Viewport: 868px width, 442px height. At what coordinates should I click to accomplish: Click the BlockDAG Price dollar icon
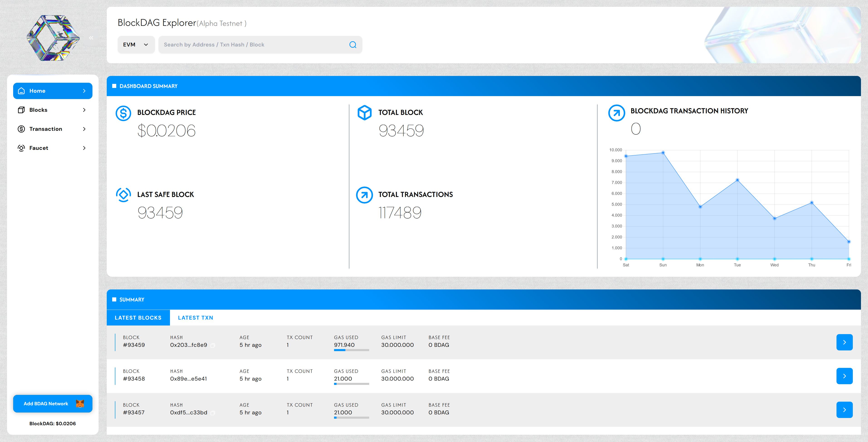(123, 113)
